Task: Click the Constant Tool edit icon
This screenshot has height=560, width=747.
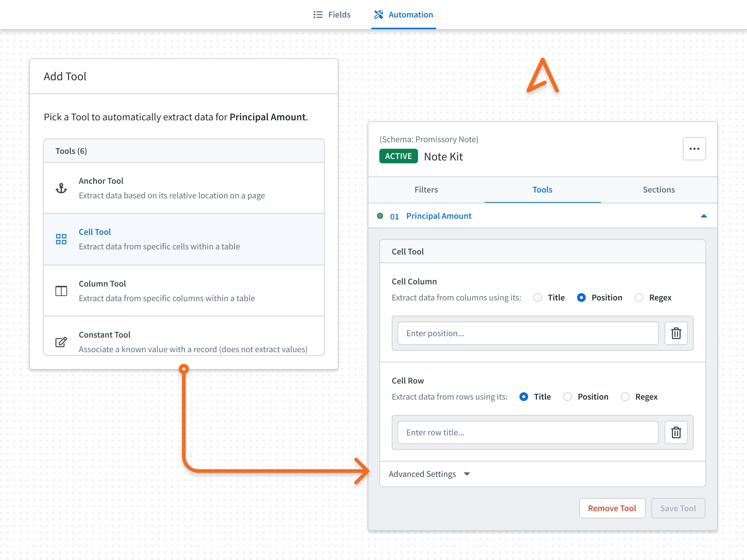Action: (61, 342)
